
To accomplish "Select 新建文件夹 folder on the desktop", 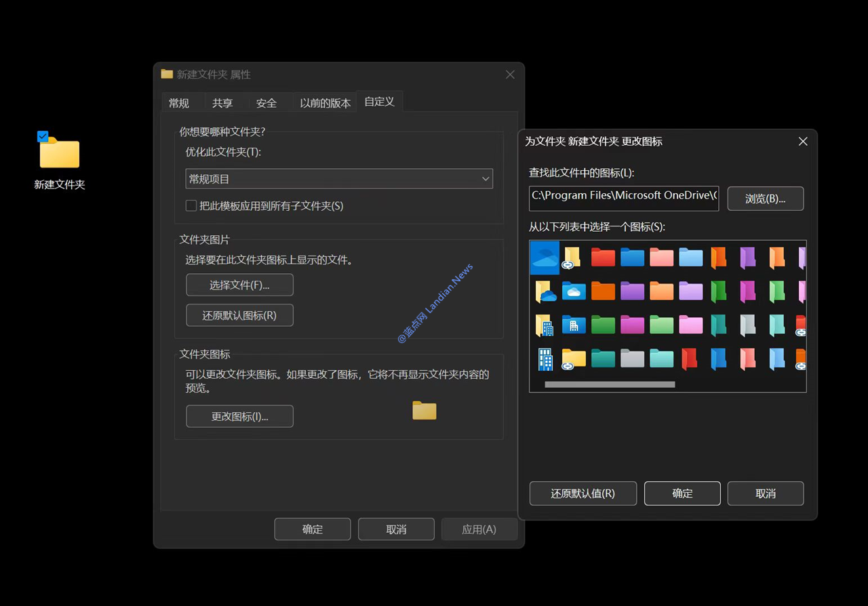I will pos(60,161).
